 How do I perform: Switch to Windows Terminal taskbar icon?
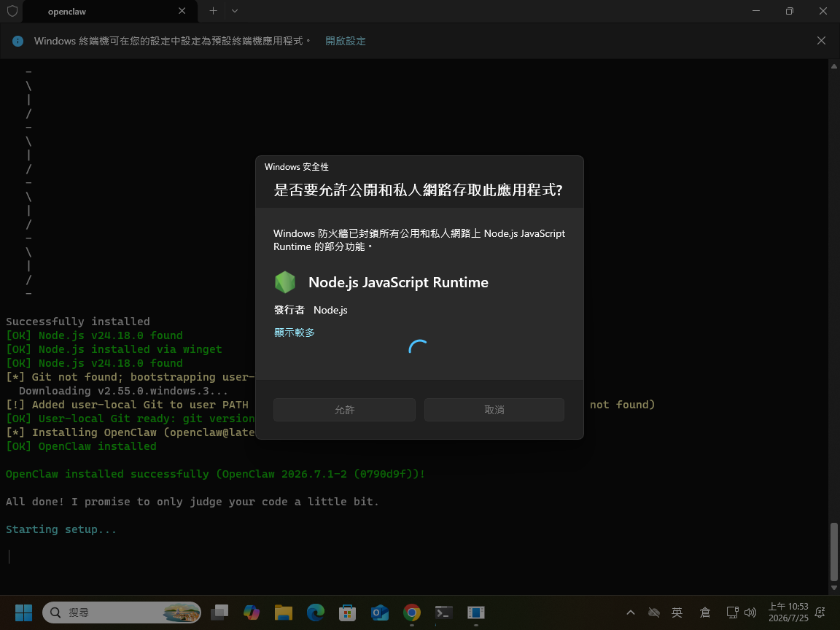444,612
